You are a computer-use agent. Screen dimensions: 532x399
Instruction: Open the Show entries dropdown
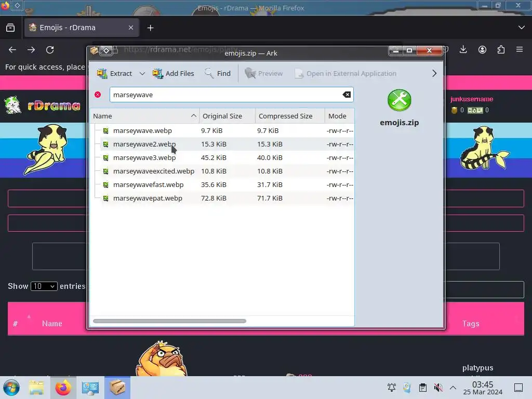coord(44,286)
